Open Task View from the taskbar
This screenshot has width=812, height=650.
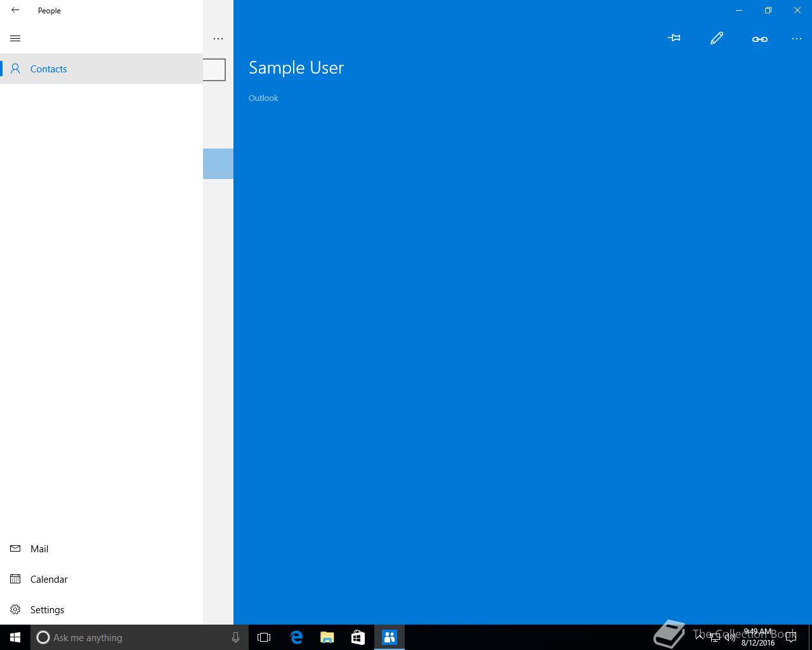[264, 637]
